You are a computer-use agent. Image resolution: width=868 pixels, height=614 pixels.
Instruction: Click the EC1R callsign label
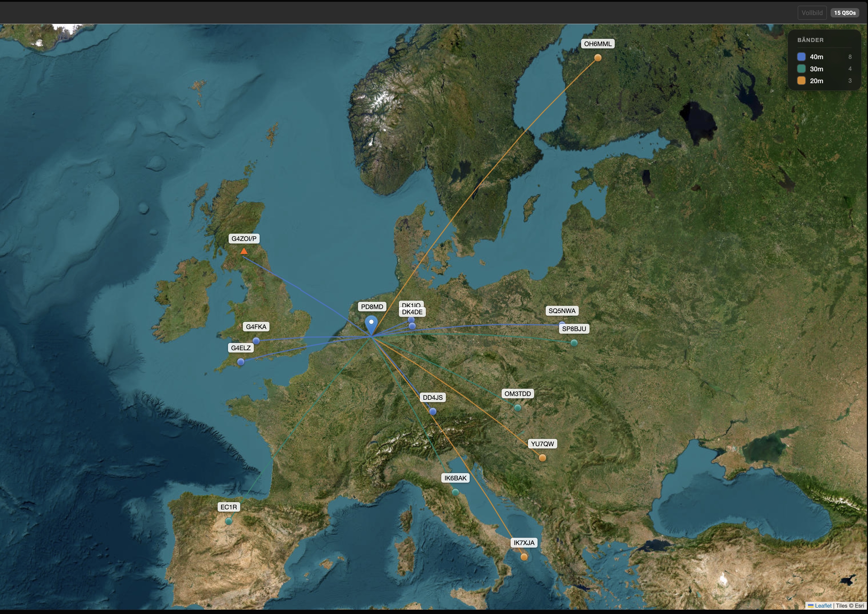click(x=229, y=507)
